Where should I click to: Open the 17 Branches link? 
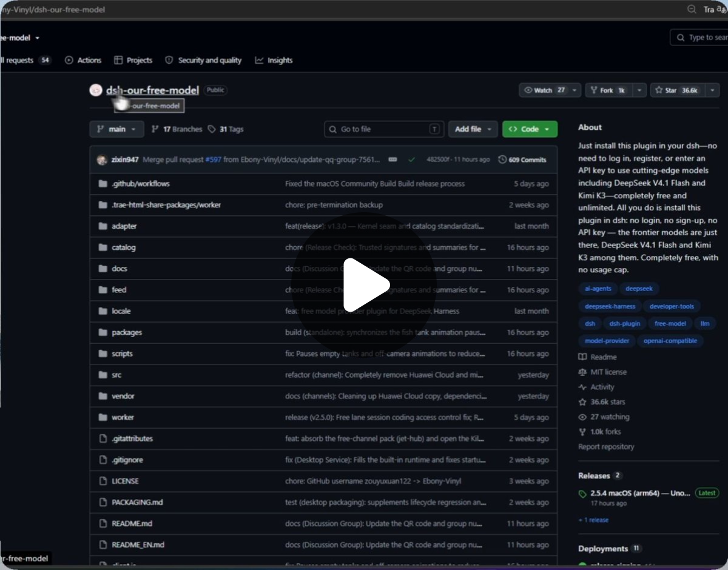(x=177, y=129)
